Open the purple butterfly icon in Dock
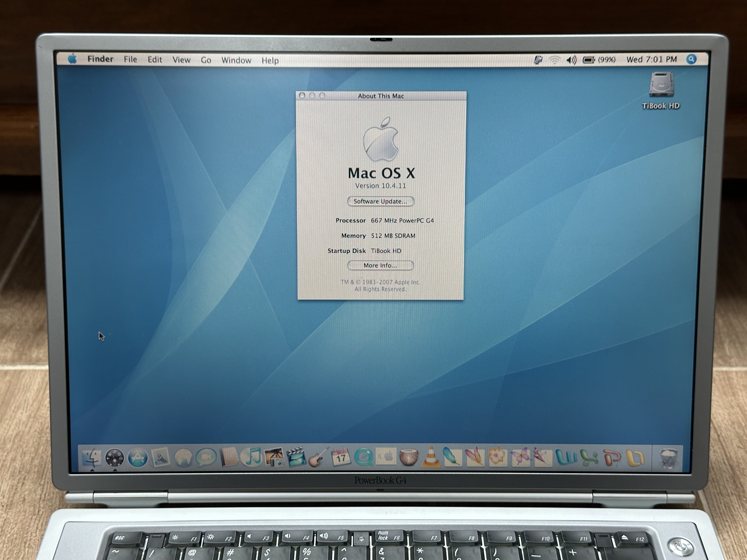The image size is (747, 560). 520,457
